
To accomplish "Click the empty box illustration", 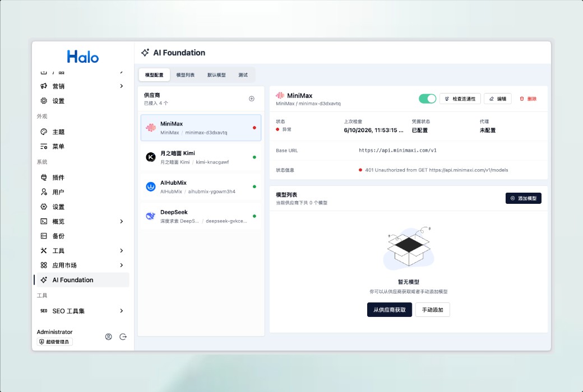I will (409, 248).
